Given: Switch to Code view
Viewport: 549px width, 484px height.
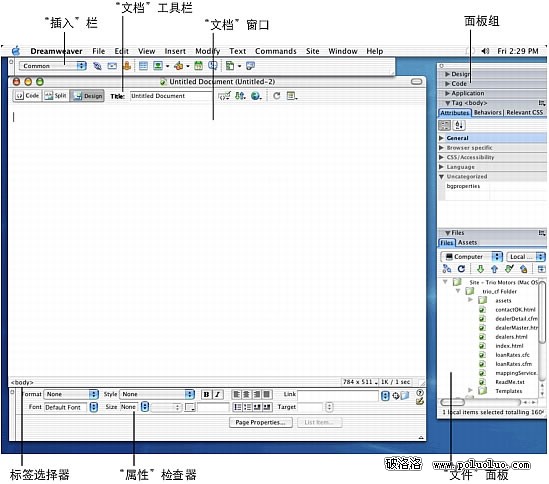Looking at the screenshot, I should point(28,96).
